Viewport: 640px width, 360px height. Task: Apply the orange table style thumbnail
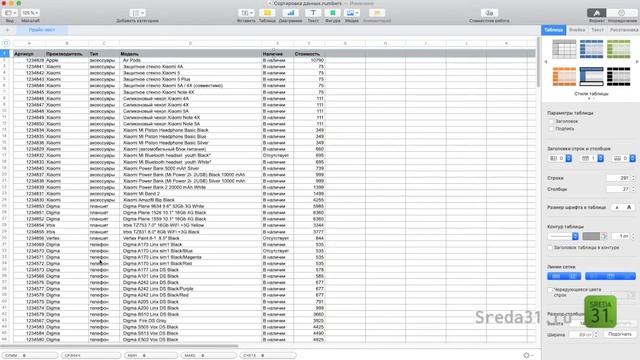(564, 76)
